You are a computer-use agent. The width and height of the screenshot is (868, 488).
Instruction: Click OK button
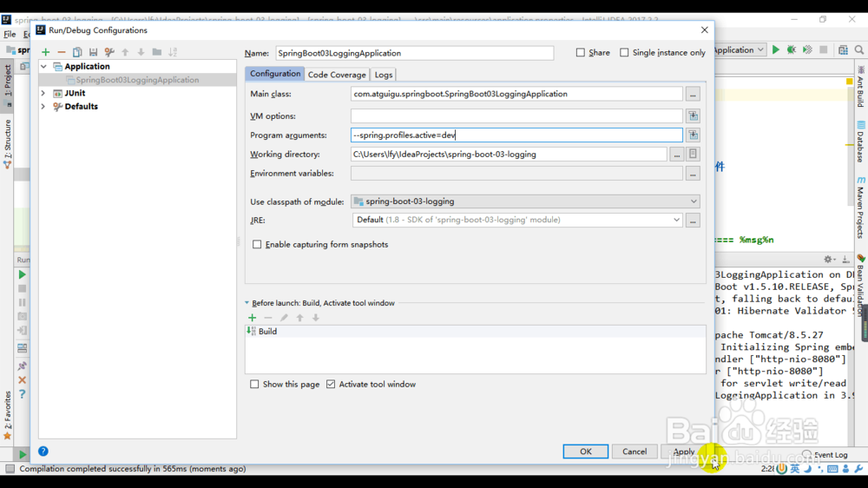coord(586,452)
